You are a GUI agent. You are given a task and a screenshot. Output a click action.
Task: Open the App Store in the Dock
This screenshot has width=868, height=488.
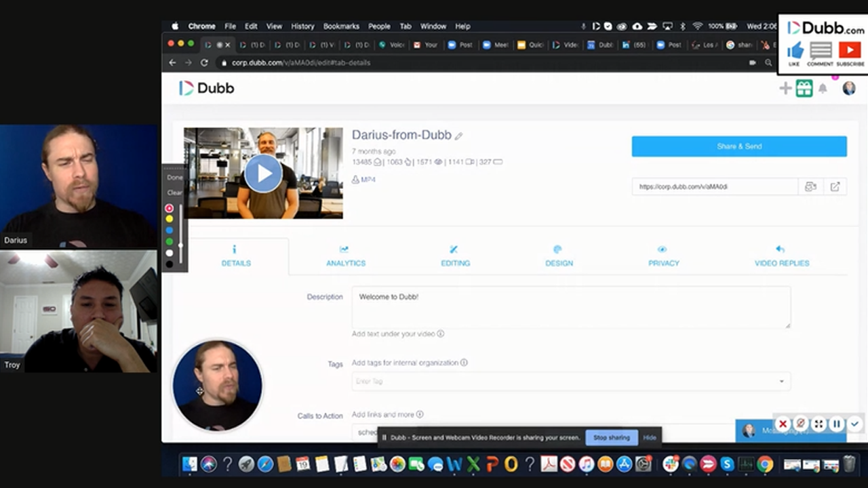coord(624,464)
